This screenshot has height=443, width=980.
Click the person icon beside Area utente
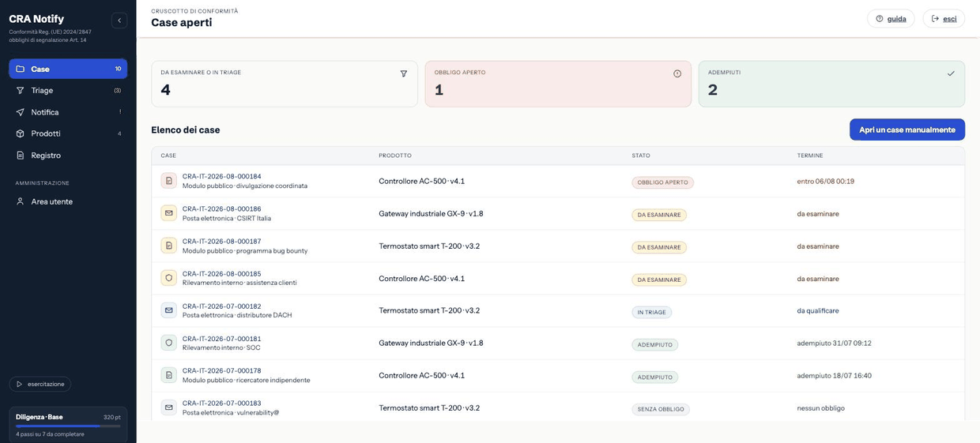[x=21, y=201]
